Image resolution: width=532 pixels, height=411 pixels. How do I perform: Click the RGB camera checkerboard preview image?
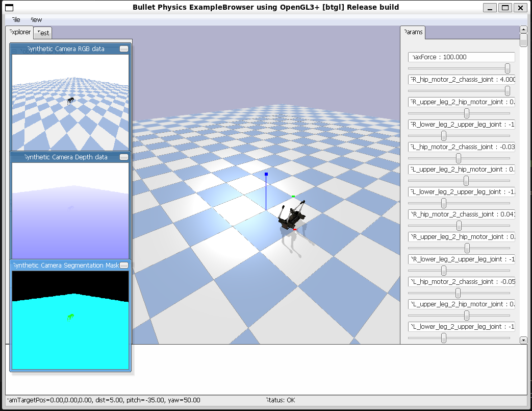[x=70, y=102]
